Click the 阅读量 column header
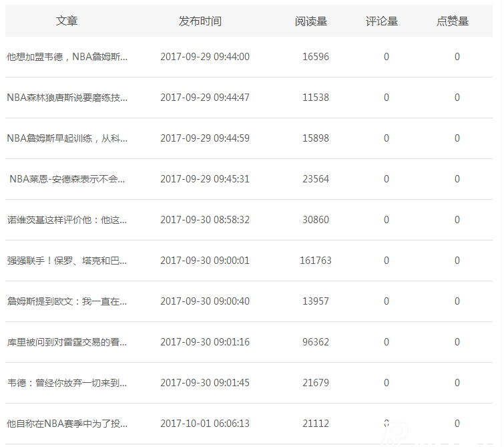504x447 pixels. [311, 21]
